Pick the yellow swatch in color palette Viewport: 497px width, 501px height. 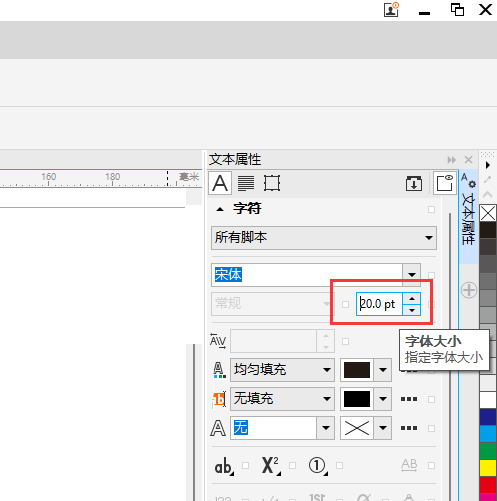(488, 468)
